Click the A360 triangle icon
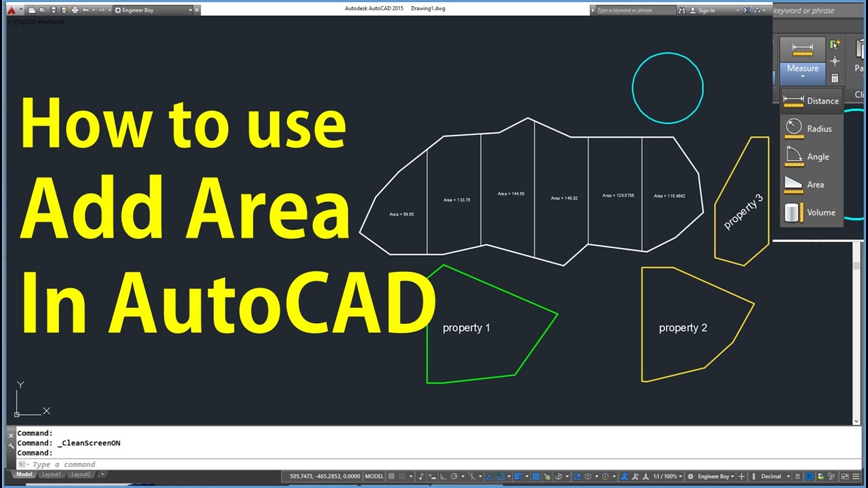Viewport: 868px width, 488px height. (757, 10)
